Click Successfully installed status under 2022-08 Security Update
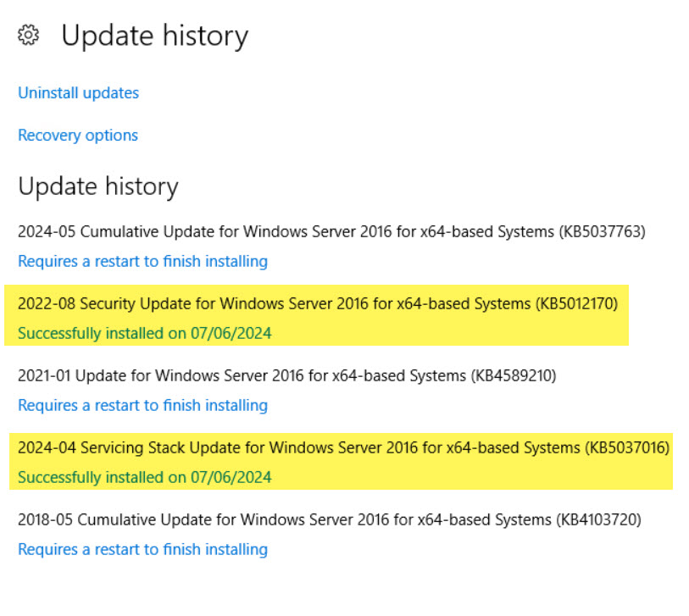 [144, 333]
